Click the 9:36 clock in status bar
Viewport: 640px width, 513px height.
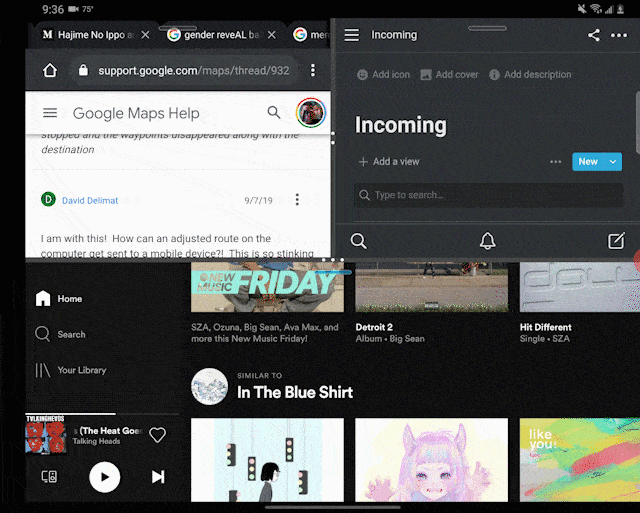click(x=53, y=9)
